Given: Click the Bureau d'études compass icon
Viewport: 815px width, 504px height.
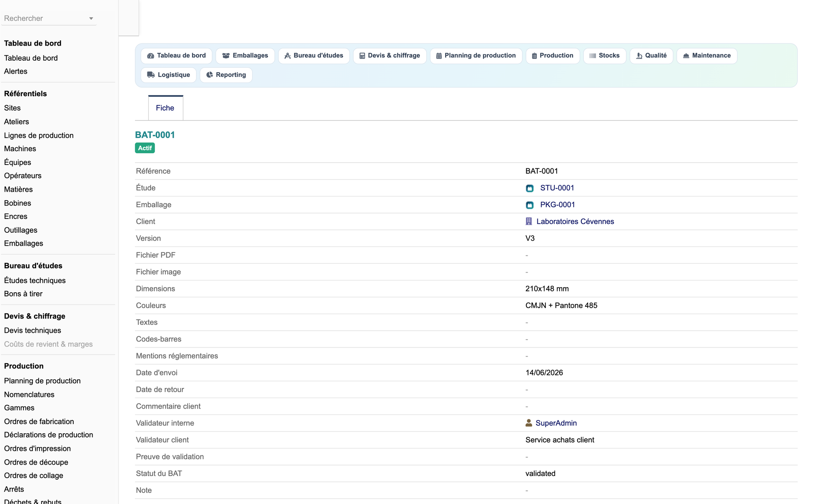Looking at the screenshot, I should (287, 56).
